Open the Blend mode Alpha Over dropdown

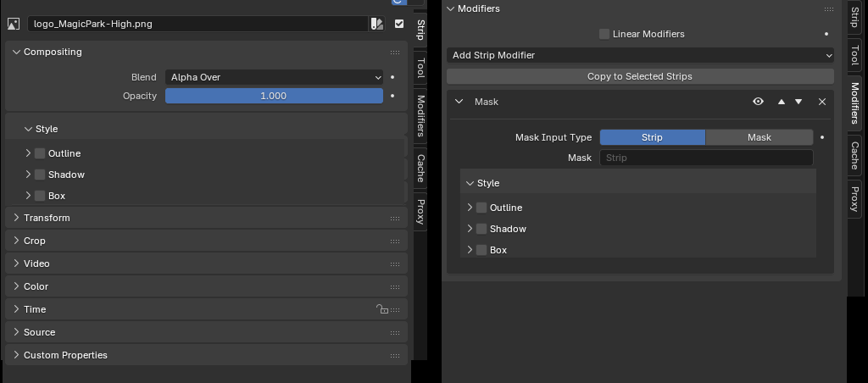274,77
